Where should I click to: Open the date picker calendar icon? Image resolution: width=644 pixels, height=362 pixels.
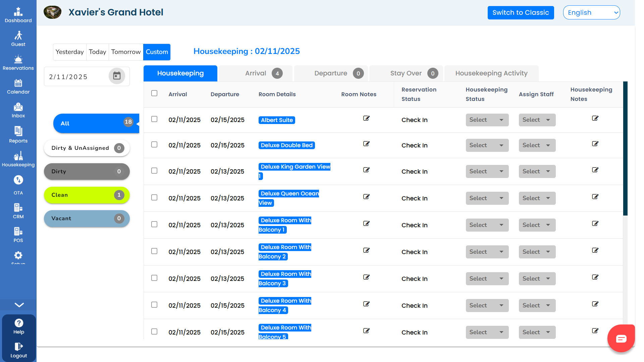click(117, 76)
